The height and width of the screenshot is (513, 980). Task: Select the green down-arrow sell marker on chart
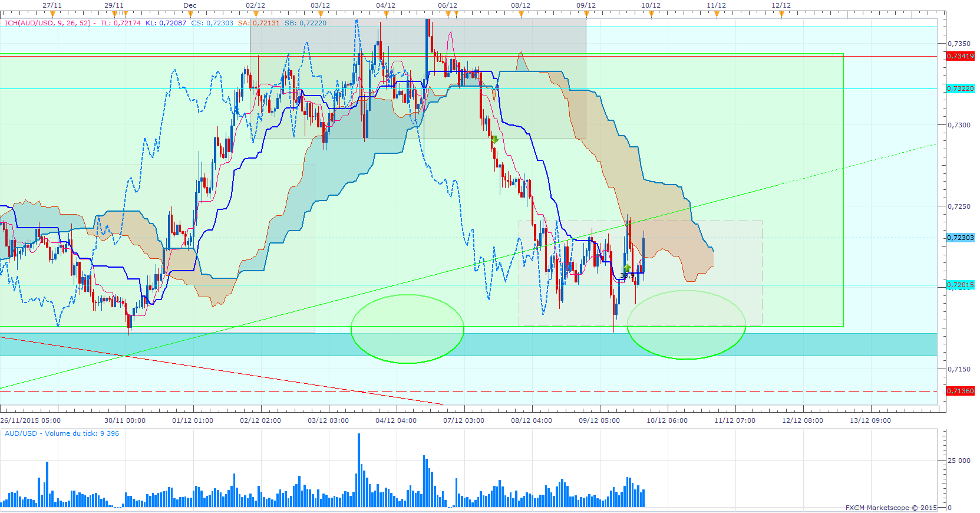495,140
